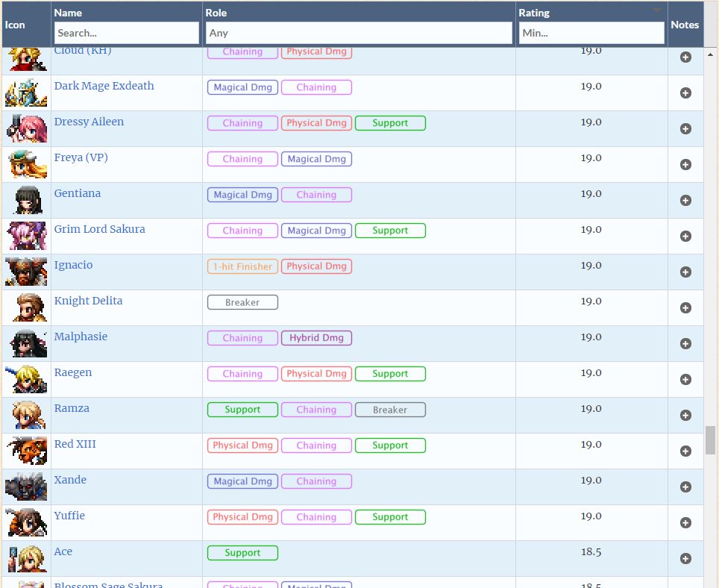719x588 pixels.
Task: Open notes plus icon for Ace
Action: (x=685, y=558)
